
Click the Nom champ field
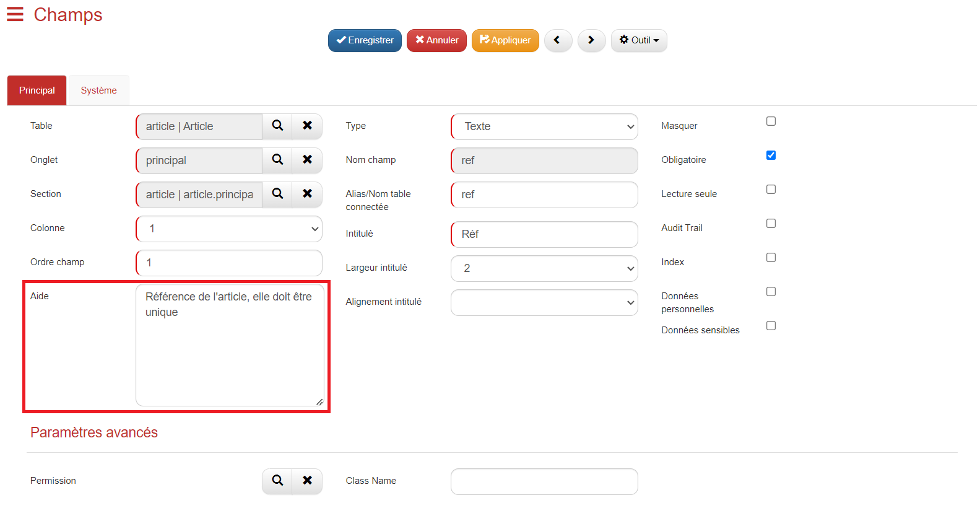tap(544, 160)
